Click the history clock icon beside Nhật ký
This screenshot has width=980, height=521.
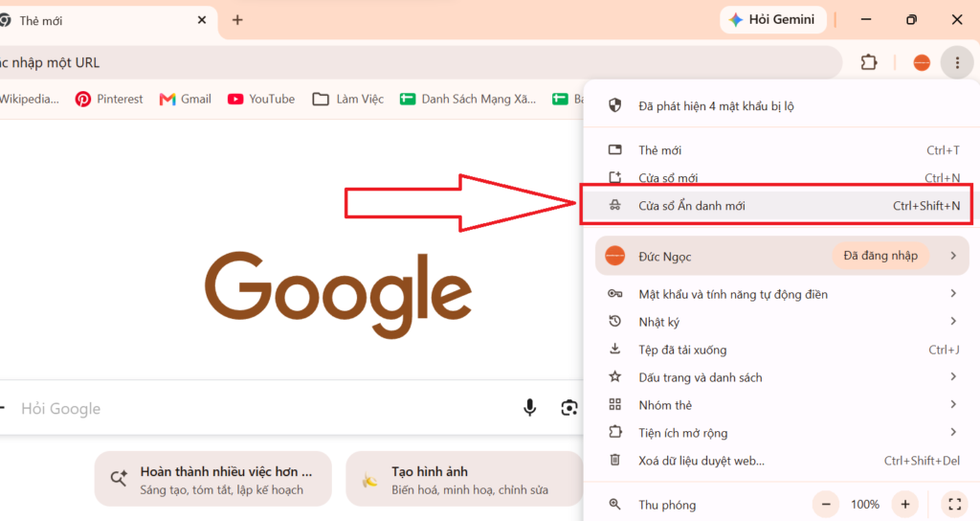(615, 321)
